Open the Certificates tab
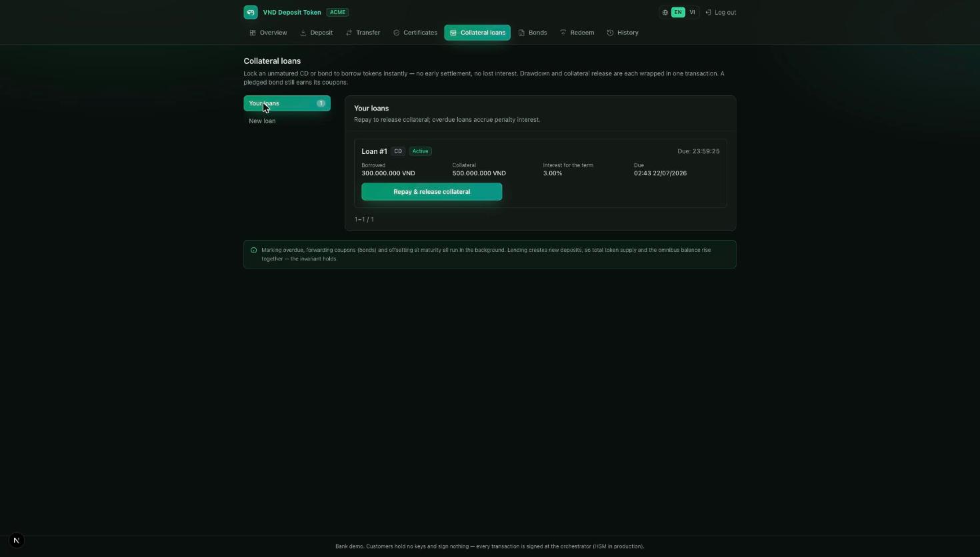This screenshot has height=557, width=980. [x=415, y=33]
